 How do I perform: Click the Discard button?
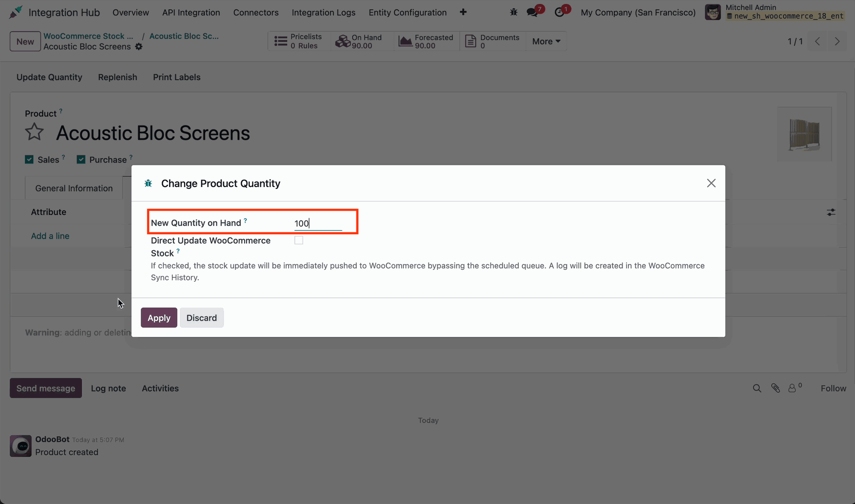pyautogui.click(x=202, y=317)
